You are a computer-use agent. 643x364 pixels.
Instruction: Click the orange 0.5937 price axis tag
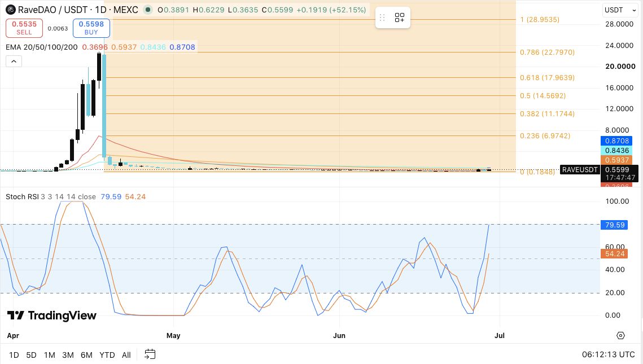point(616,160)
